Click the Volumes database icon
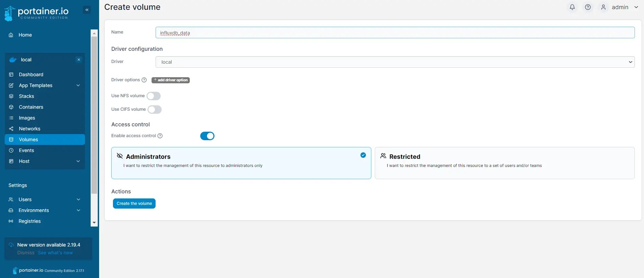Screen dimensions: 644x278 click(11, 140)
